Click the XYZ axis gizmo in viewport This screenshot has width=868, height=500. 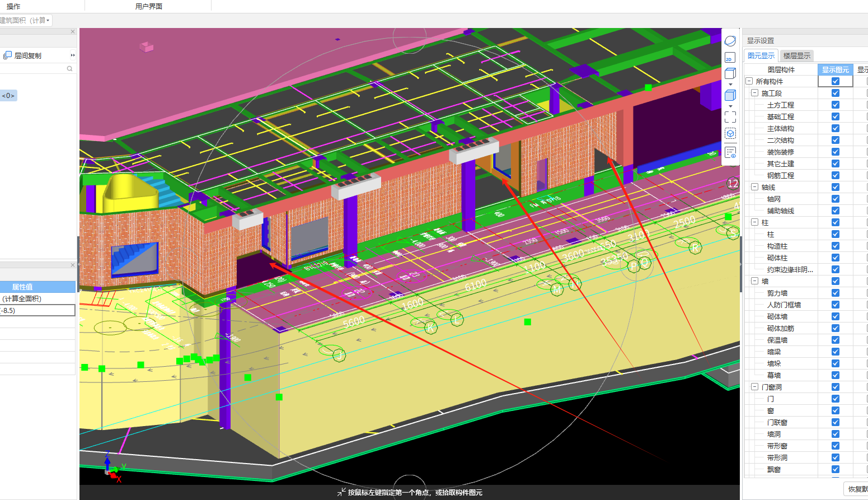112,467
